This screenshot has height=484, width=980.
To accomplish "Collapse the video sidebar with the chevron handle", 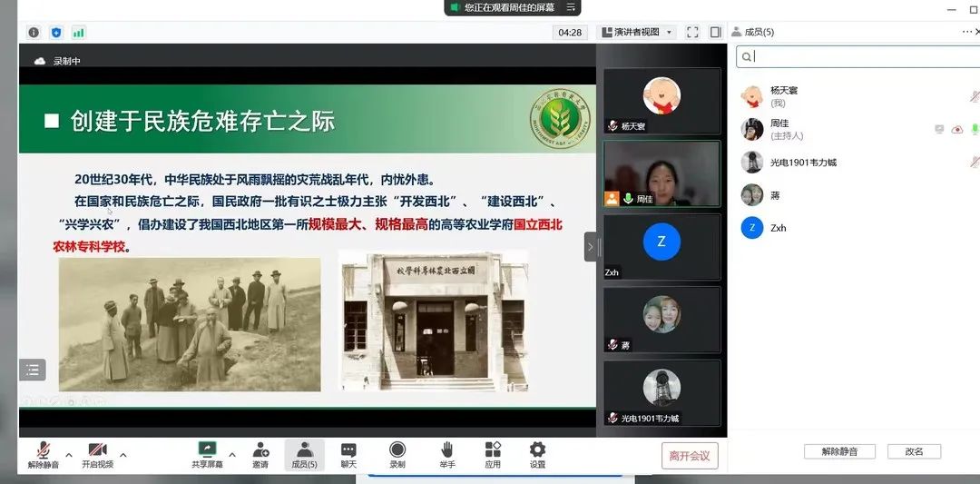I will [590, 246].
